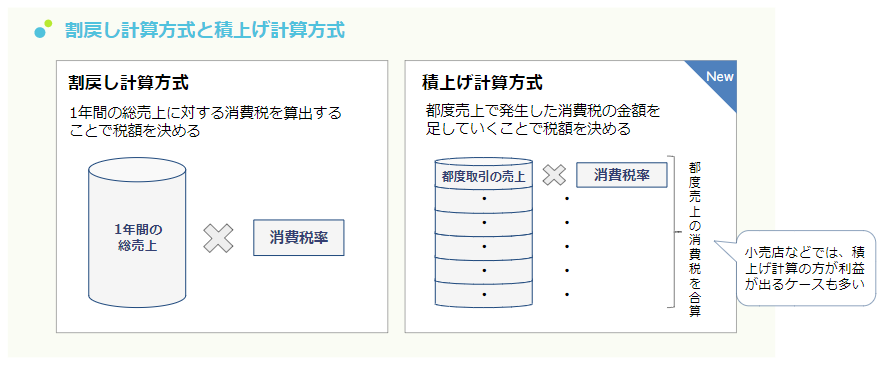
Task: Click the speech bubble about 小売店
Action: (x=805, y=268)
